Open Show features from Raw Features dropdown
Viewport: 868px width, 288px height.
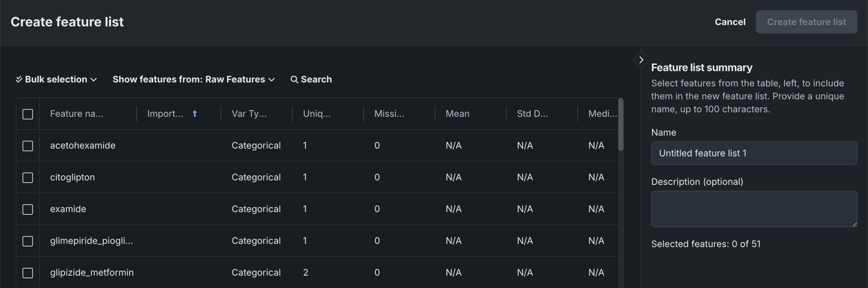pos(193,79)
